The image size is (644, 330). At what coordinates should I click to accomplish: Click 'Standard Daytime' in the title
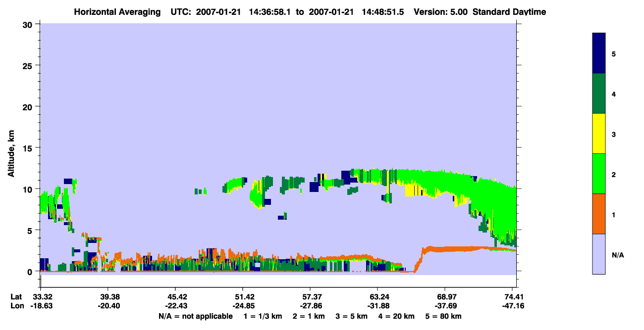click(x=509, y=12)
